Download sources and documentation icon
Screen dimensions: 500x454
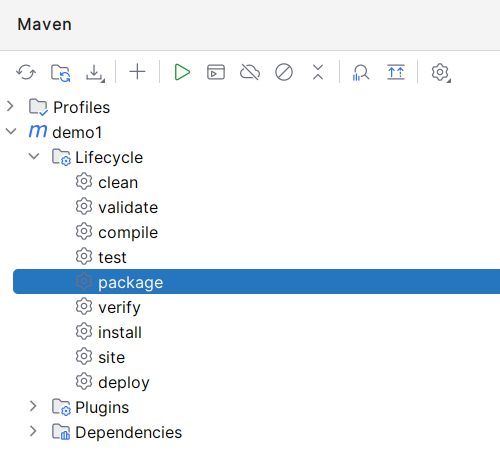click(95, 73)
